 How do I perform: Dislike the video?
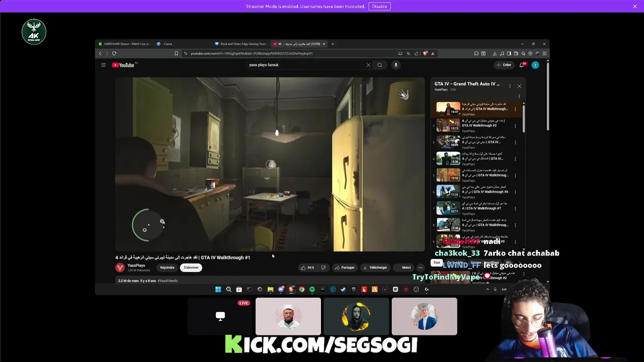coord(323,267)
